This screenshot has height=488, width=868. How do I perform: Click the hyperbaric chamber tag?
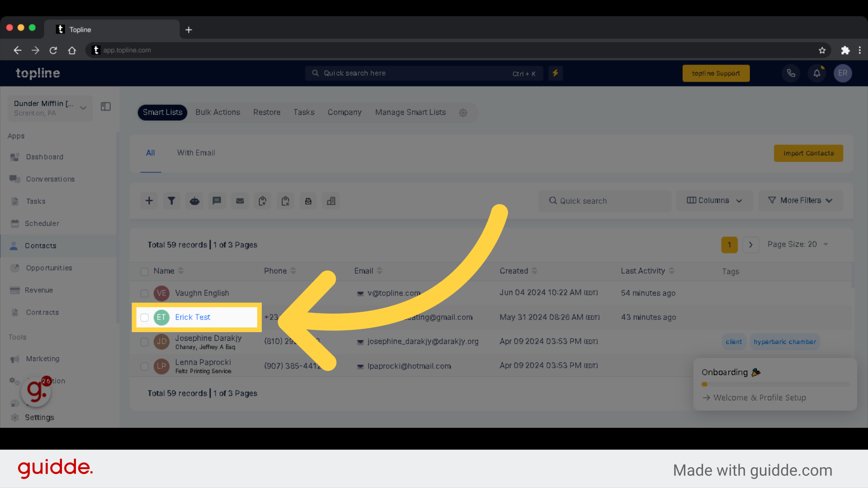(x=785, y=342)
